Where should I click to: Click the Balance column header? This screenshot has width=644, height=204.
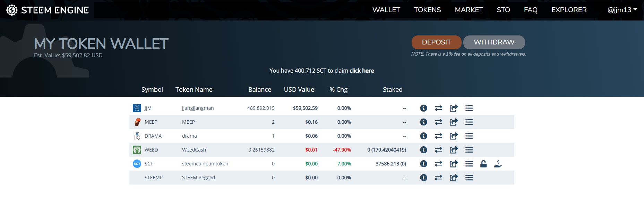pyautogui.click(x=260, y=89)
